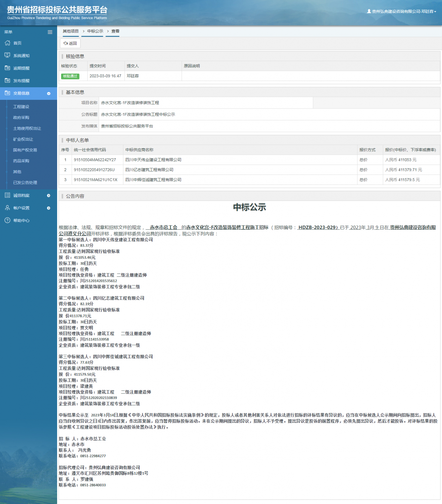Click the 中标公示 announcement heading
The image size is (442, 504).
(x=249, y=207)
